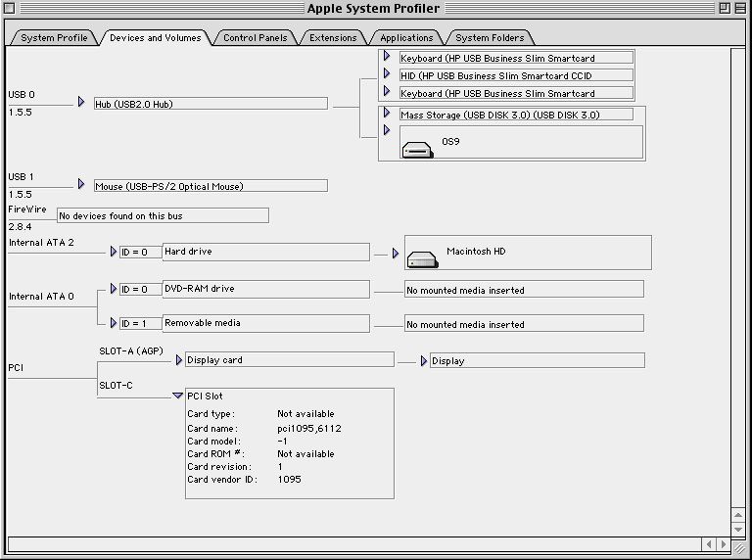Viewport: 752px width, 560px height.
Task: Open the Extensions tab
Action: 333,38
